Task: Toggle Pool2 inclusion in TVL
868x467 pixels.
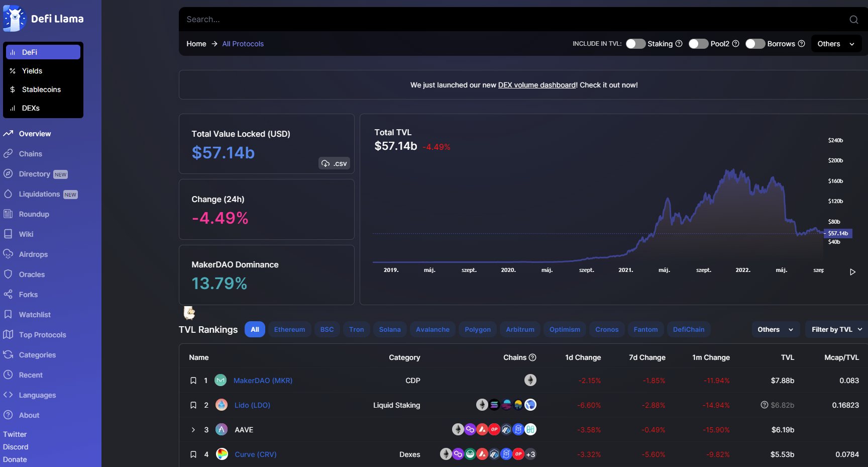Action: click(x=698, y=44)
